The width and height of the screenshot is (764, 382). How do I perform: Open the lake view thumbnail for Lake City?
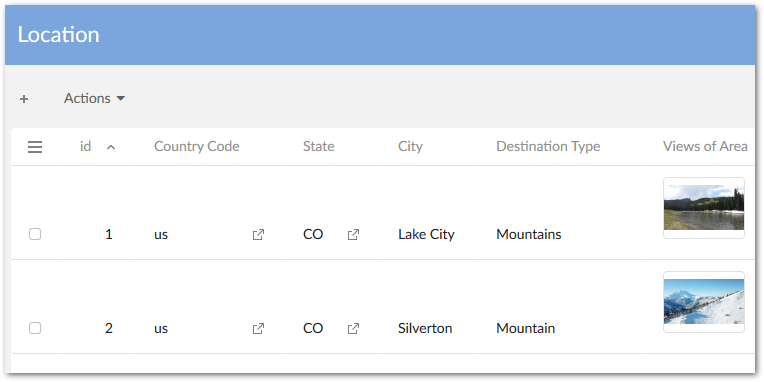point(704,208)
